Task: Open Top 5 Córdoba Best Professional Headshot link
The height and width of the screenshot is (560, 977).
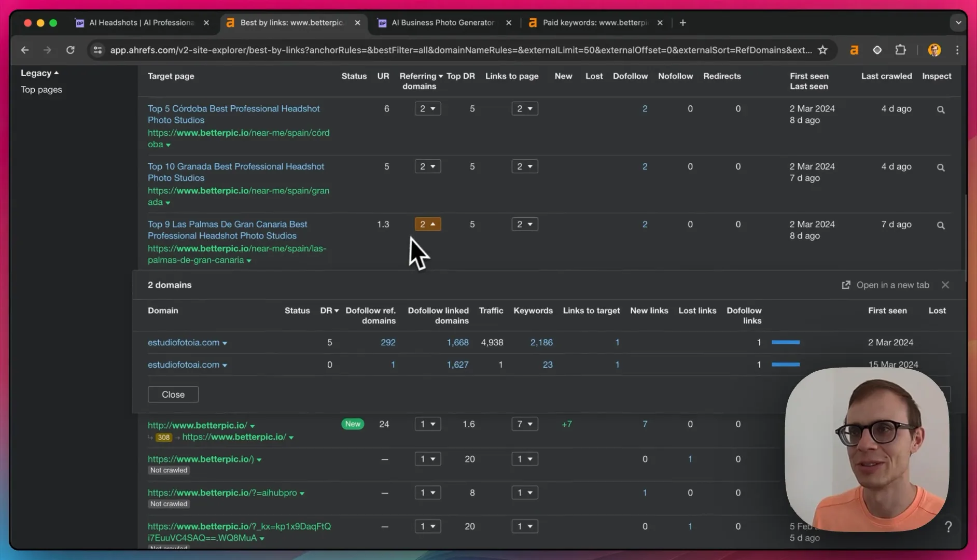Action: (234, 115)
